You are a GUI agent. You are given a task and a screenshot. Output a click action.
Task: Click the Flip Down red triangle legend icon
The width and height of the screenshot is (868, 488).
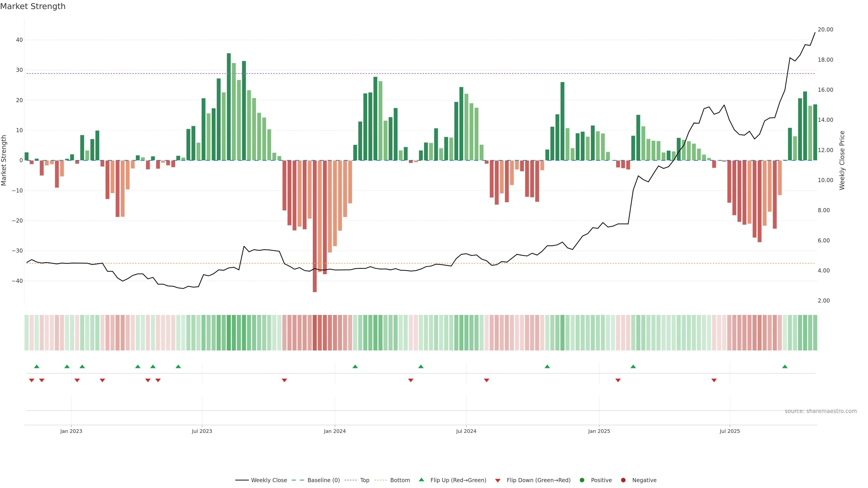[x=498, y=480]
